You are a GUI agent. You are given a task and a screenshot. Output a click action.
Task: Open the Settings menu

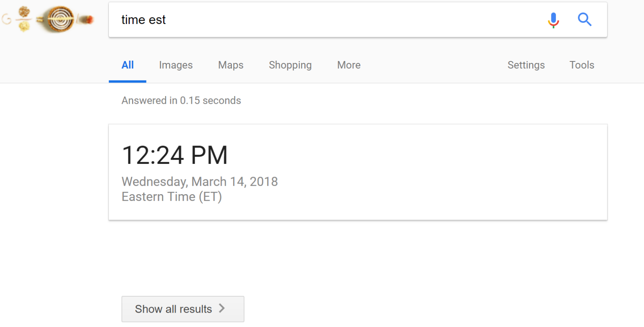[x=526, y=65]
